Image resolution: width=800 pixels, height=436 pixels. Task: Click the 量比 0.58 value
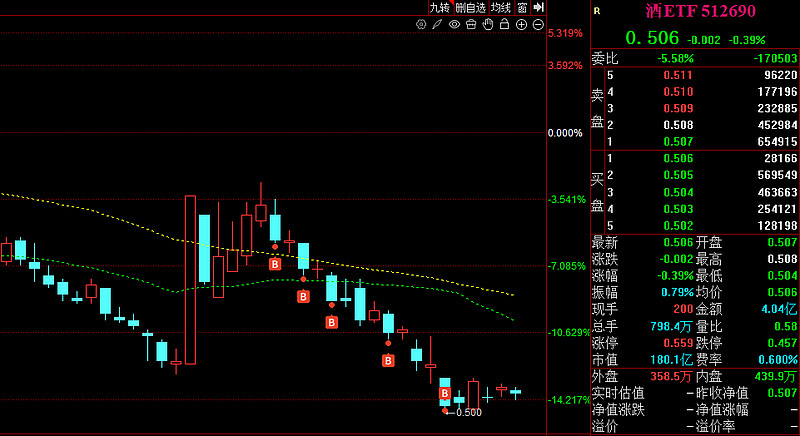pyautogui.click(x=786, y=326)
